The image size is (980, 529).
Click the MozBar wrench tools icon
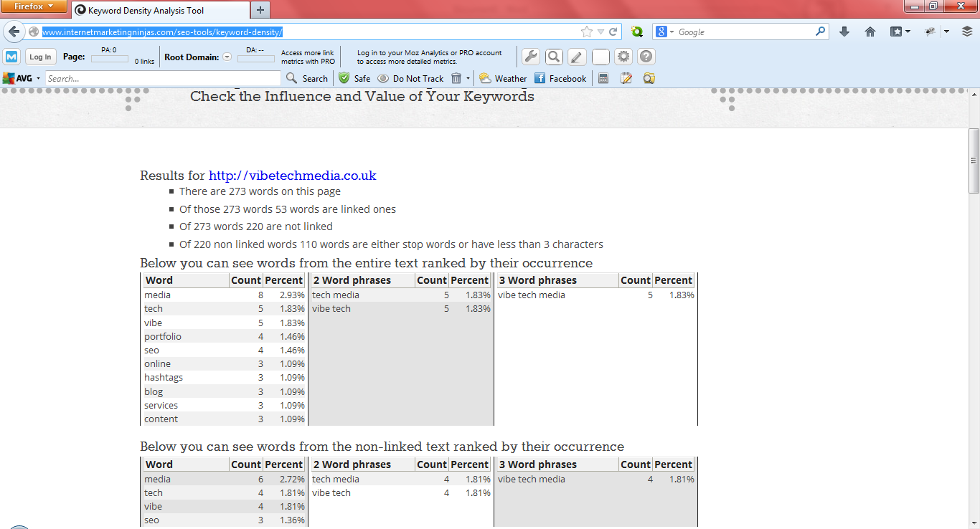(531, 57)
